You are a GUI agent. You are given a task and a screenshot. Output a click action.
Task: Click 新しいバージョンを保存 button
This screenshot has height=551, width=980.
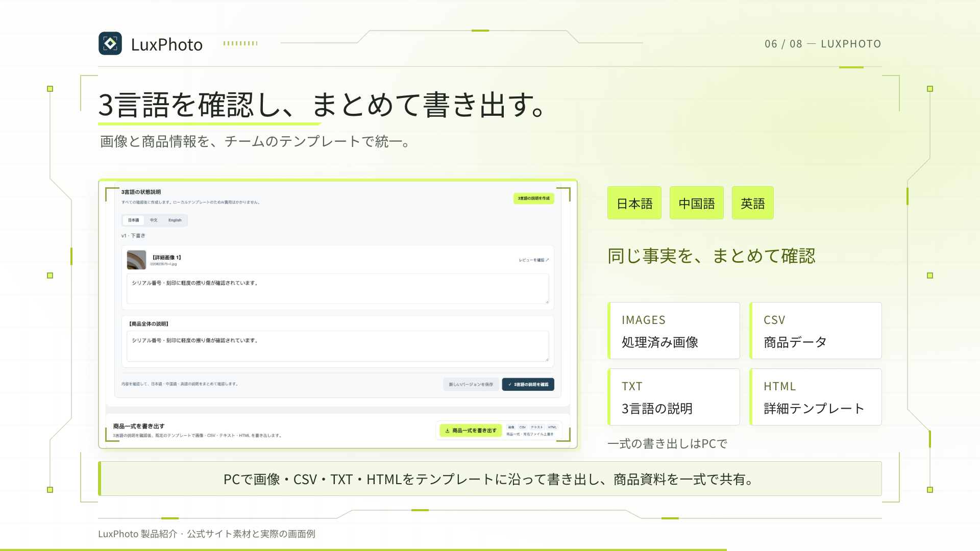coord(471,384)
